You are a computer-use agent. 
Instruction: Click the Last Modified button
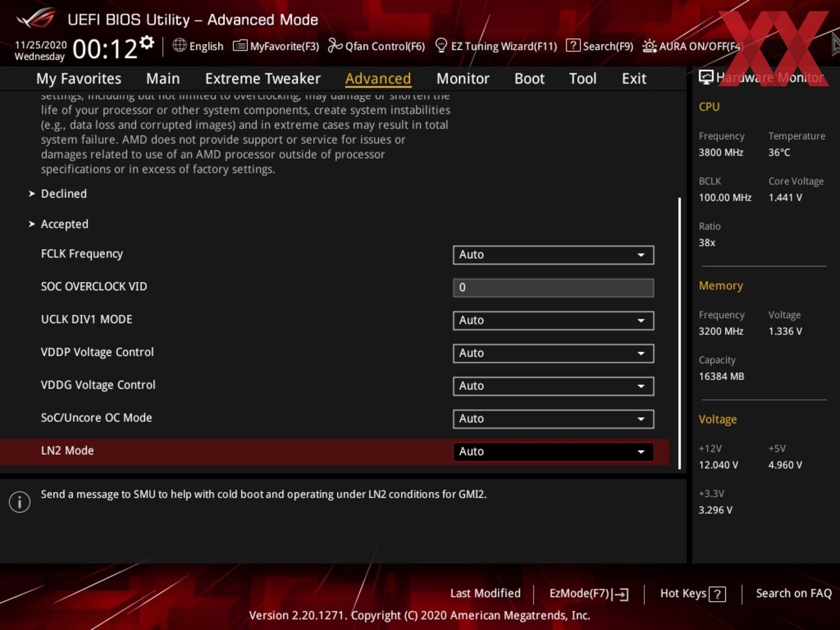point(485,593)
